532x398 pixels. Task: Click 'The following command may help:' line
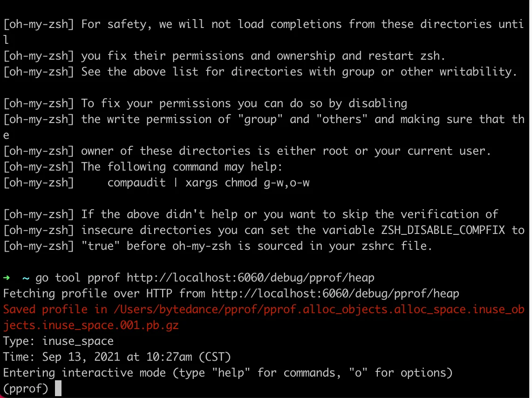click(143, 167)
